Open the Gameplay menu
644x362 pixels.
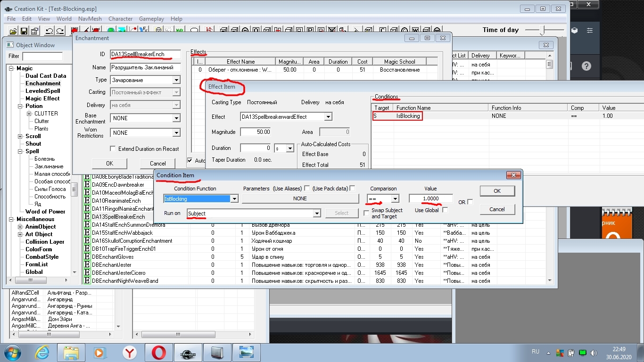pos(151,19)
